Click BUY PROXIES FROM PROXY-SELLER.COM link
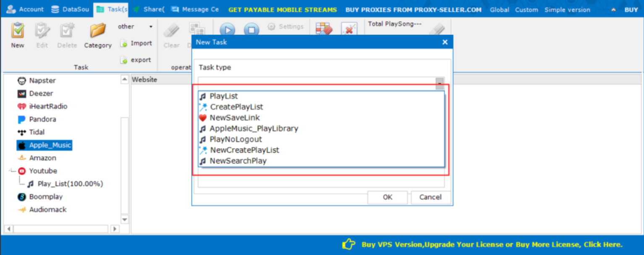The height and width of the screenshot is (255, 644). [413, 10]
